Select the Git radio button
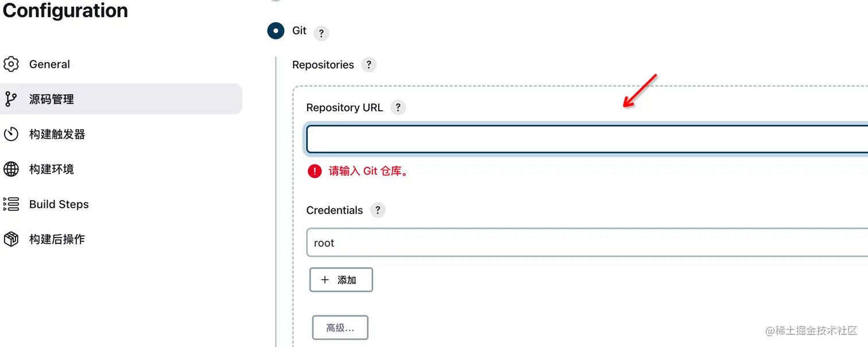 276,31
